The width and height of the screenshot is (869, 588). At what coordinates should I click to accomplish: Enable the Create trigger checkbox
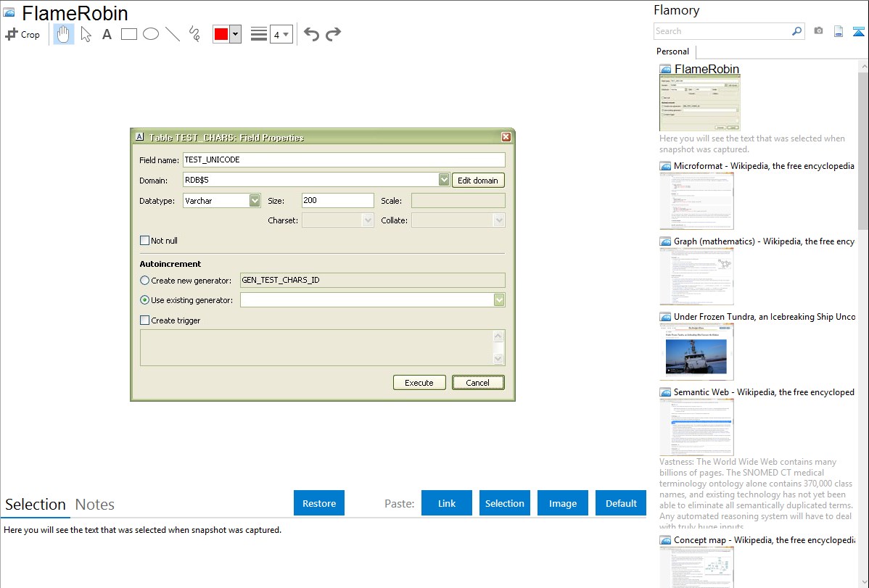(x=145, y=320)
